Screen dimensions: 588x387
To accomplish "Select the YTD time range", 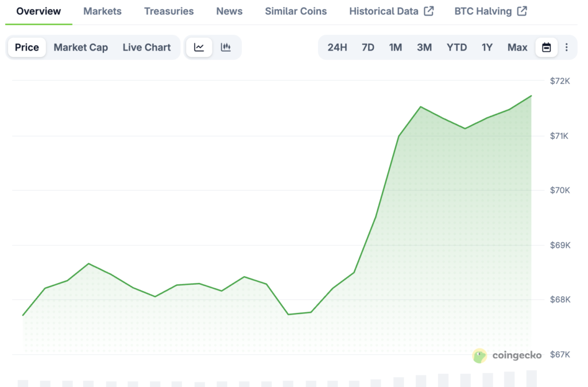I will pos(457,48).
